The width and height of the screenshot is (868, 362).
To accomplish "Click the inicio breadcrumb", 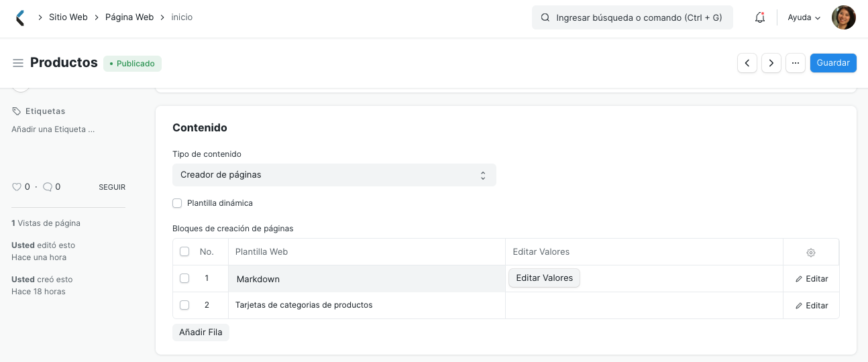I will tap(182, 17).
